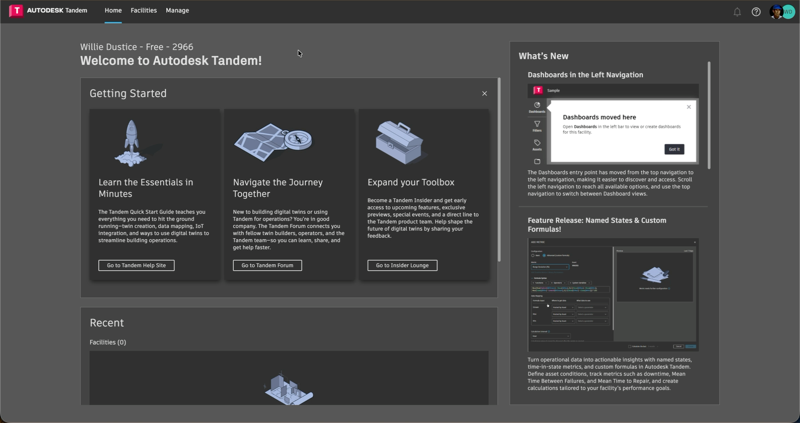Close the Getting Started panel
800x423 pixels.
click(x=484, y=93)
